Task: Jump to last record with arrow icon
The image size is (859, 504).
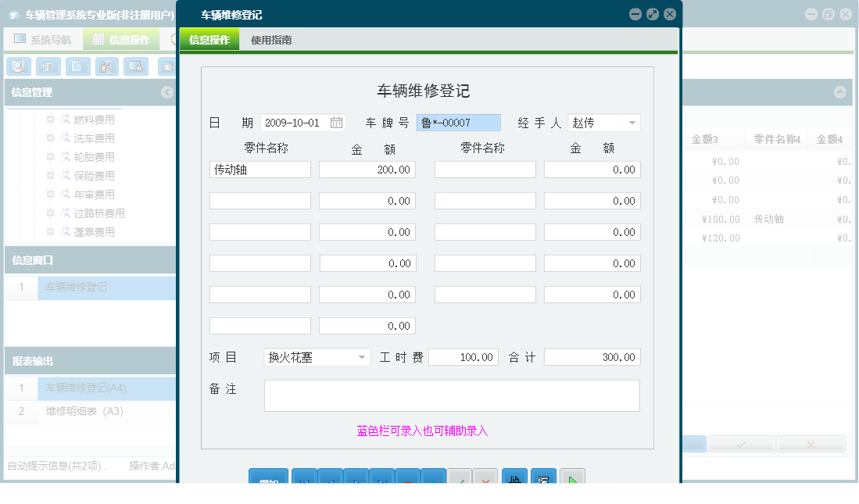Action: [x=381, y=478]
